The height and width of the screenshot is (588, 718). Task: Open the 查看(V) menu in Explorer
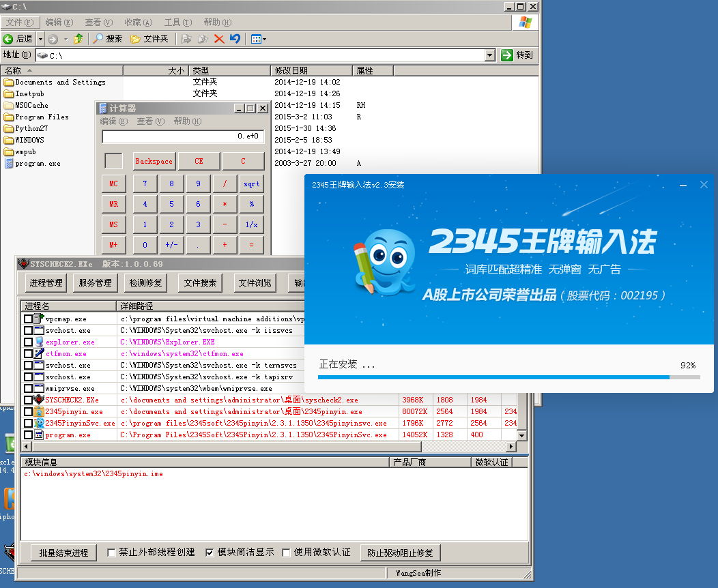[x=98, y=23]
